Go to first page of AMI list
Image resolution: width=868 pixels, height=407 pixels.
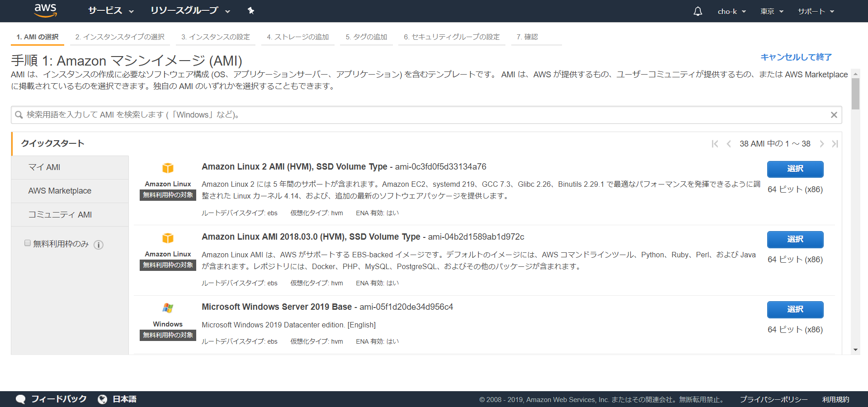coord(715,144)
